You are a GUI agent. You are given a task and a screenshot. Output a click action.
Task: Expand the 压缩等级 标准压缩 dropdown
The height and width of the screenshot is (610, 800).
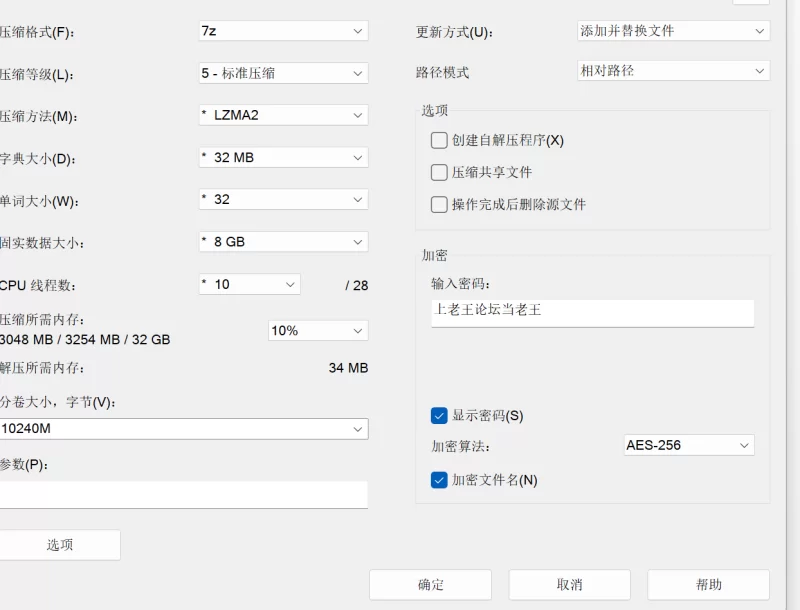[283, 73]
